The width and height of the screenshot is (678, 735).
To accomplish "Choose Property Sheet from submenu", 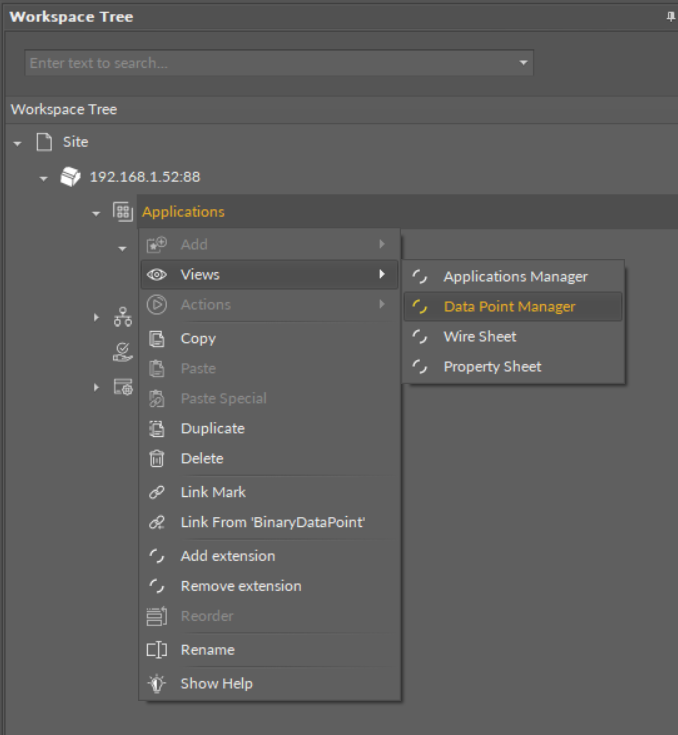I will click(x=492, y=367).
